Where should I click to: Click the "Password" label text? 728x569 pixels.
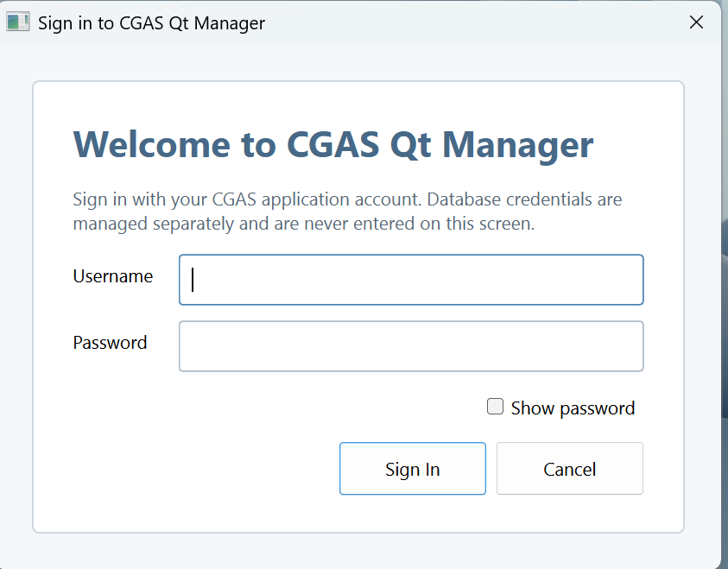[x=110, y=343]
